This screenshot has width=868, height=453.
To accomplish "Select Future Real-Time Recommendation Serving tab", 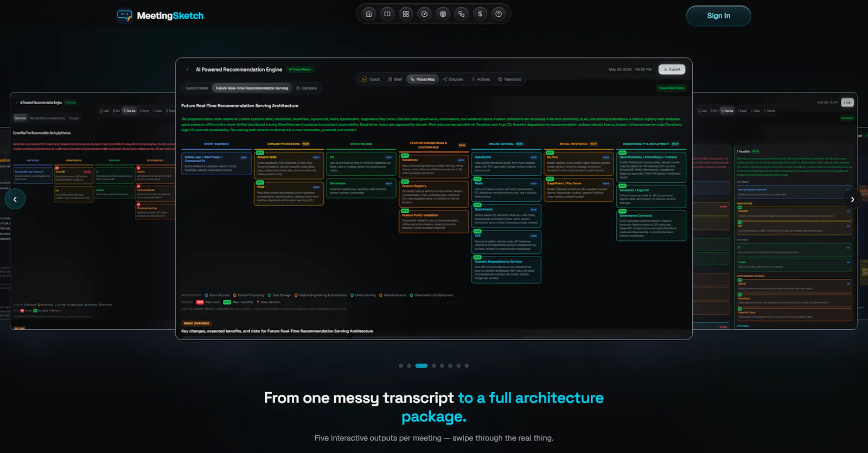I will (x=252, y=88).
